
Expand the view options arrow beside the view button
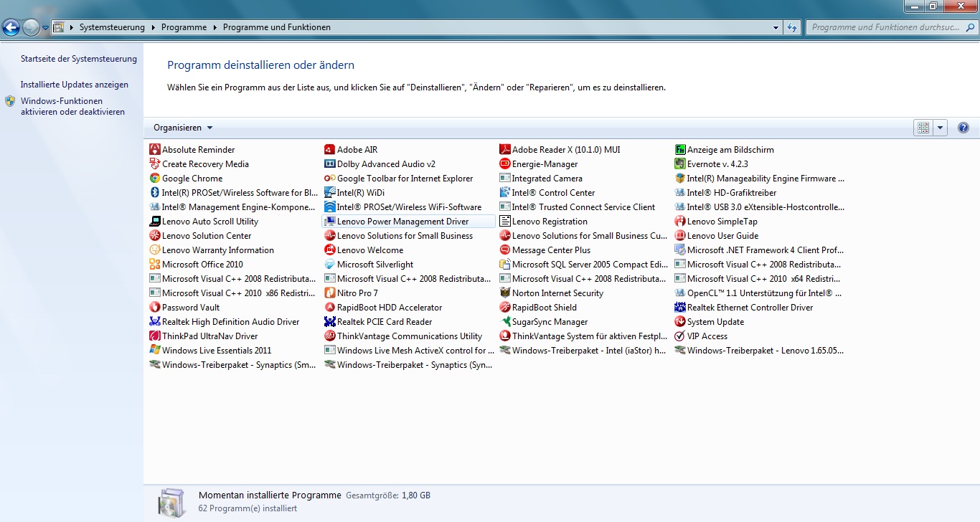click(x=941, y=128)
